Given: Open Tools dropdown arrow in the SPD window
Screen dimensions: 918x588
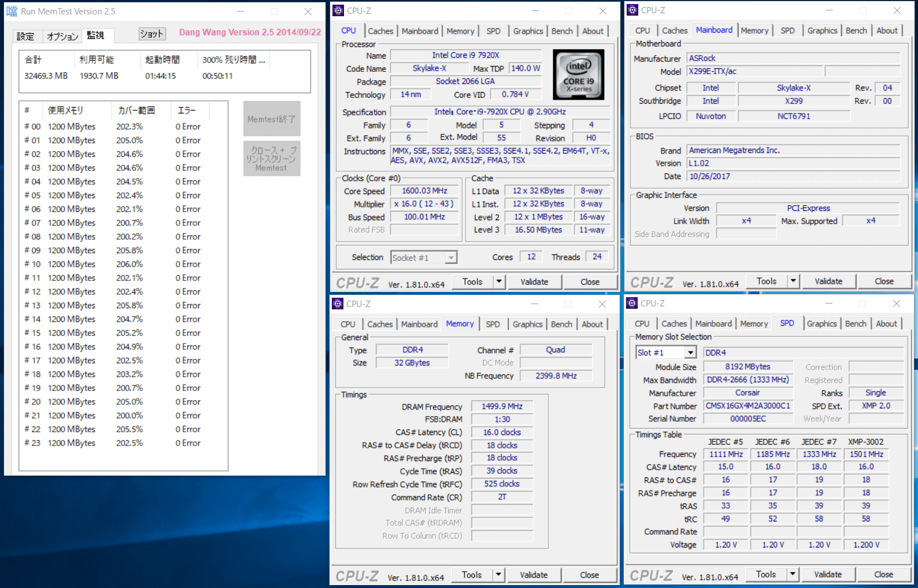Looking at the screenshot, I should click(793, 574).
